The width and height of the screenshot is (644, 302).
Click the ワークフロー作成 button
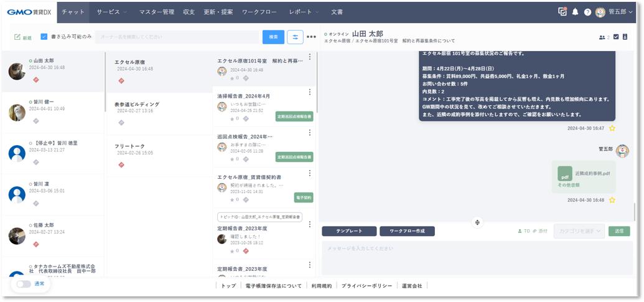click(x=407, y=231)
